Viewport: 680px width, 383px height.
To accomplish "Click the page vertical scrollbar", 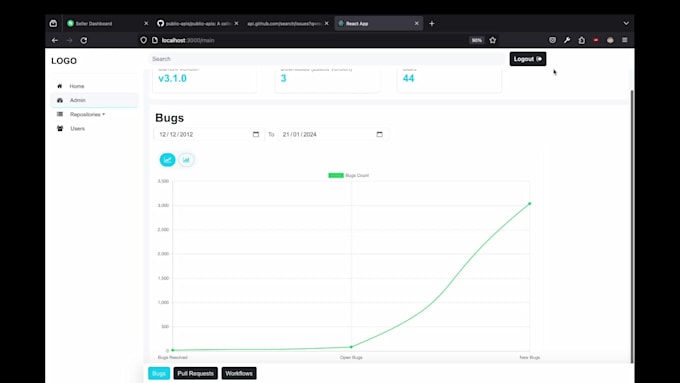I will (x=632, y=226).
